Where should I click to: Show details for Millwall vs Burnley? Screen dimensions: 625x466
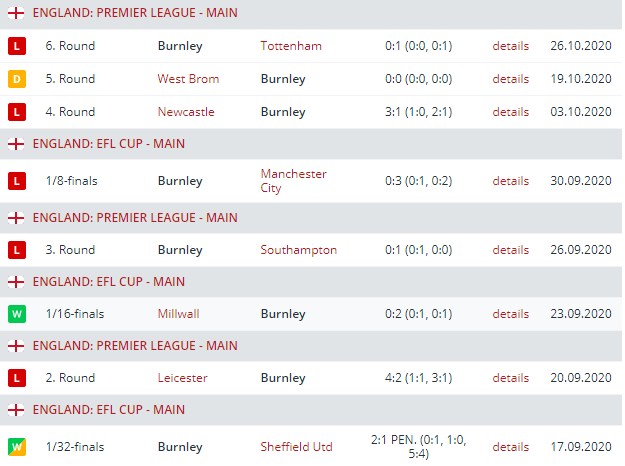point(510,314)
